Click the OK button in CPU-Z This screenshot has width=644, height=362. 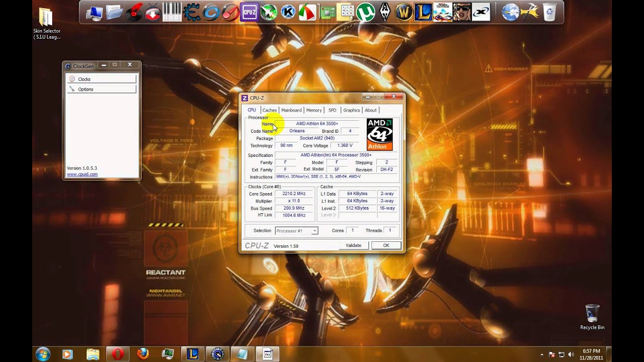[x=386, y=245]
